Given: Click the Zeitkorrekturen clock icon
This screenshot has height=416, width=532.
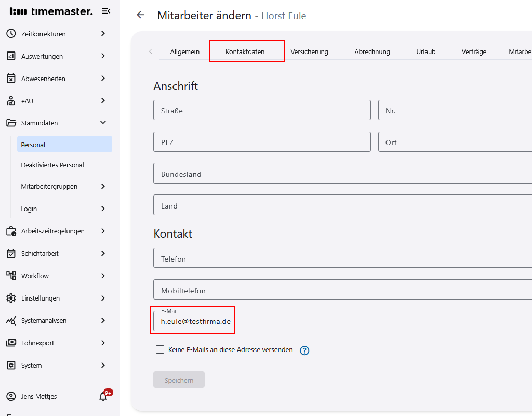Looking at the screenshot, I should [x=11, y=34].
